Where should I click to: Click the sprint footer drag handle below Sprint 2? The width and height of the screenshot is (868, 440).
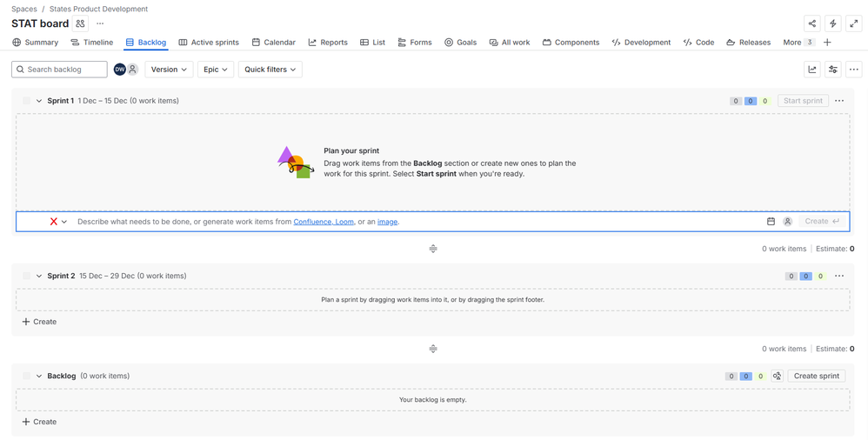coord(433,349)
